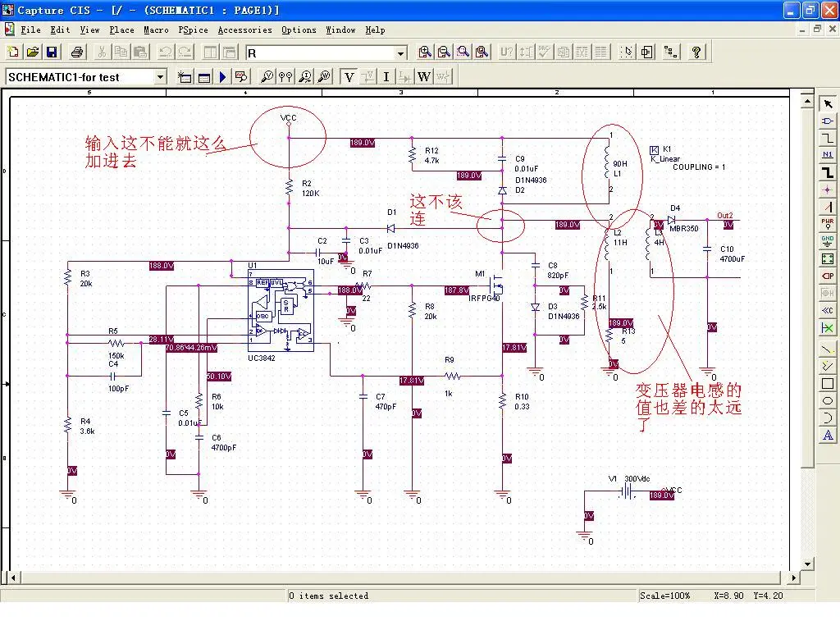Screen dimensions: 840x630
Task: Select the Place Wire tool
Action: point(828,138)
